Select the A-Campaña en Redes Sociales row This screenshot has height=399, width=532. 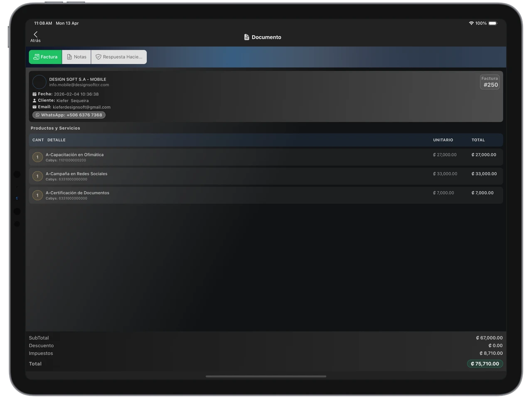pyautogui.click(x=266, y=176)
